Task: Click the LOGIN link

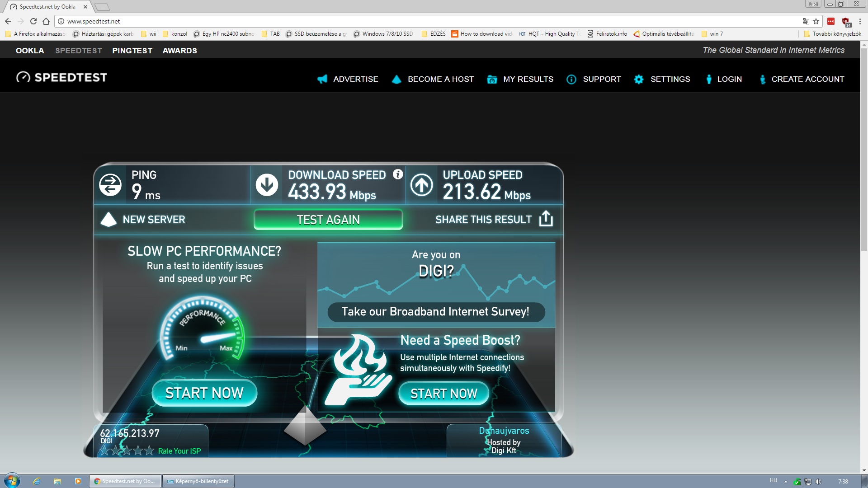Action: (x=729, y=79)
